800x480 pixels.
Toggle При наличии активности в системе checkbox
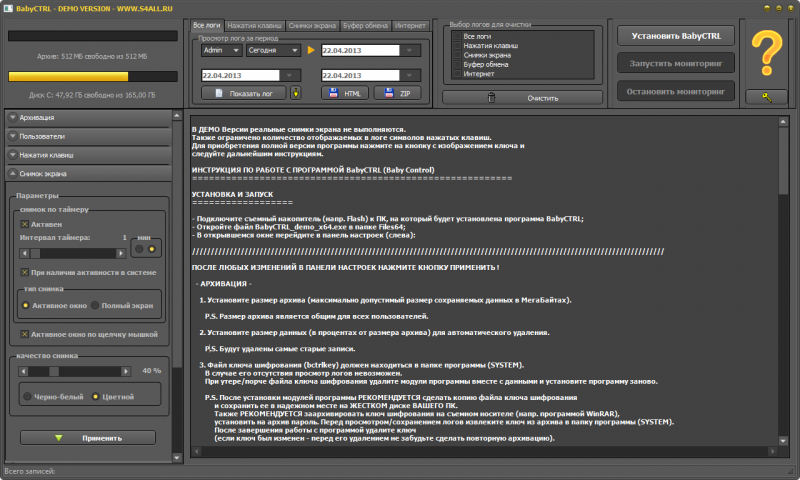(24, 272)
